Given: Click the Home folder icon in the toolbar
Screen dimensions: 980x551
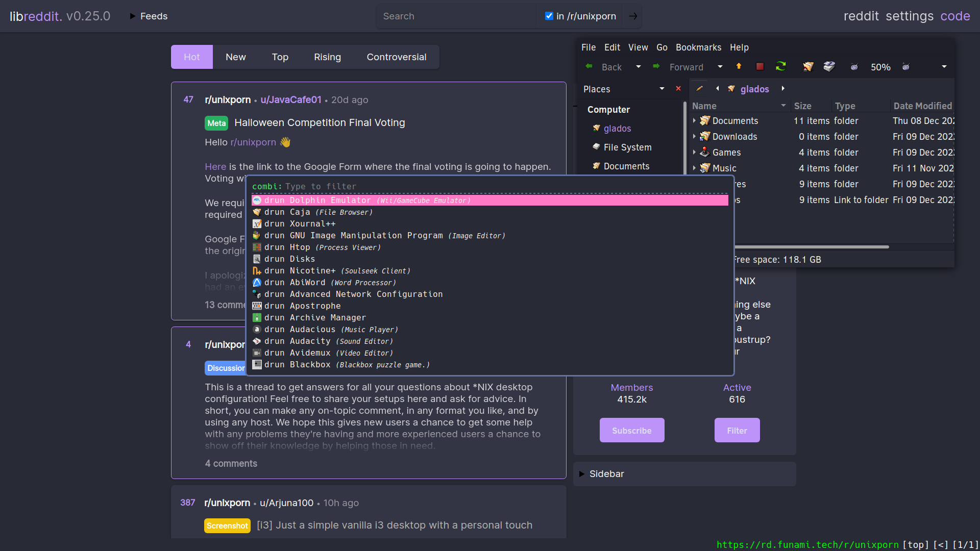Looking at the screenshot, I should click(x=808, y=66).
